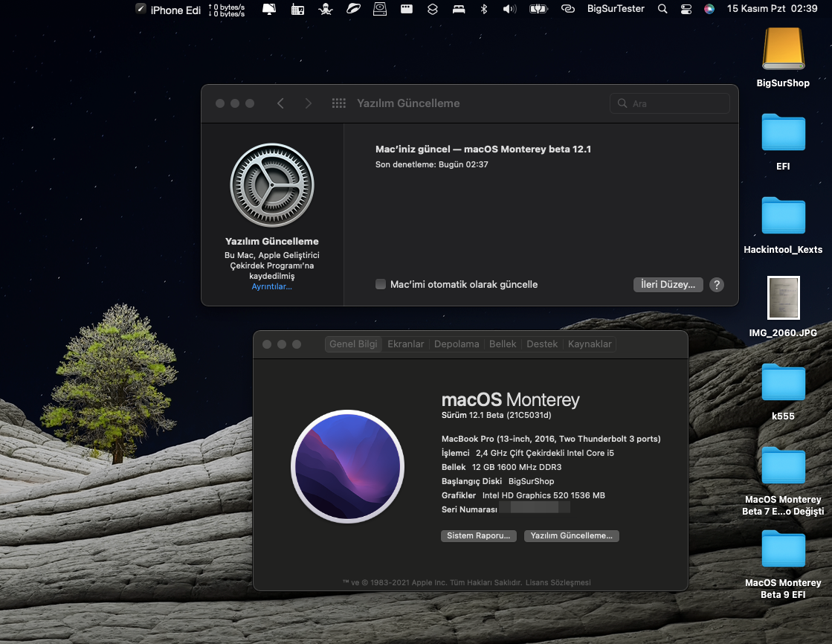Switch to the Depolama tab
The height and width of the screenshot is (644, 832).
click(457, 344)
